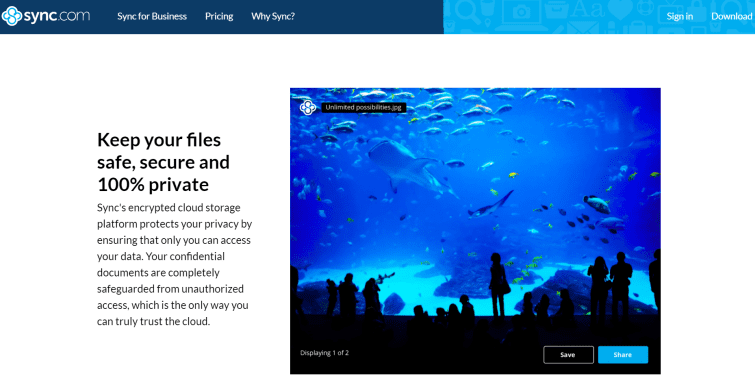This screenshot has height=391, width=755.
Task: Click the Unlimited possibilities.jpg filename label
Action: [x=364, y=107]
